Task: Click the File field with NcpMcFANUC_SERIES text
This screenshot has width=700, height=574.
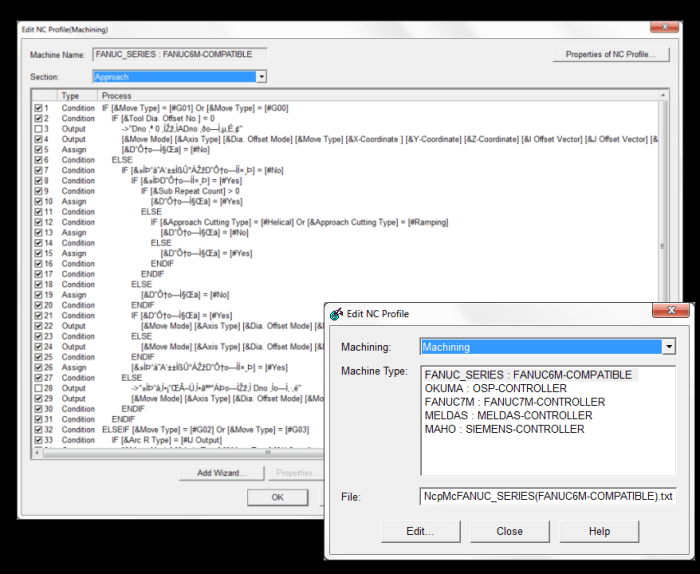Action: (x=548, y=496)
